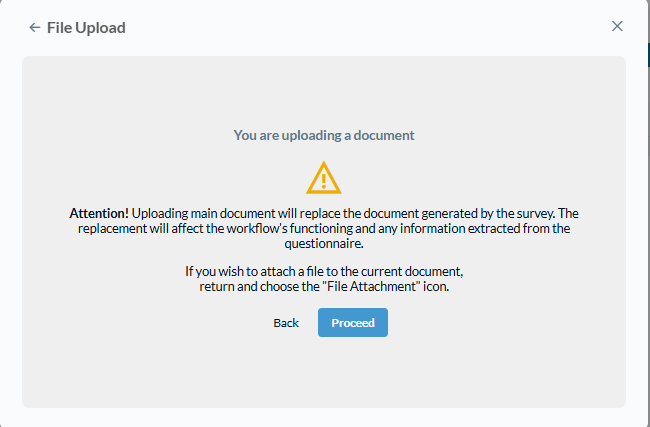The height and width of the screenshot is (427, 650).
Task: Click the word questionnaire in the warning
Action: [x=324, y=243]
